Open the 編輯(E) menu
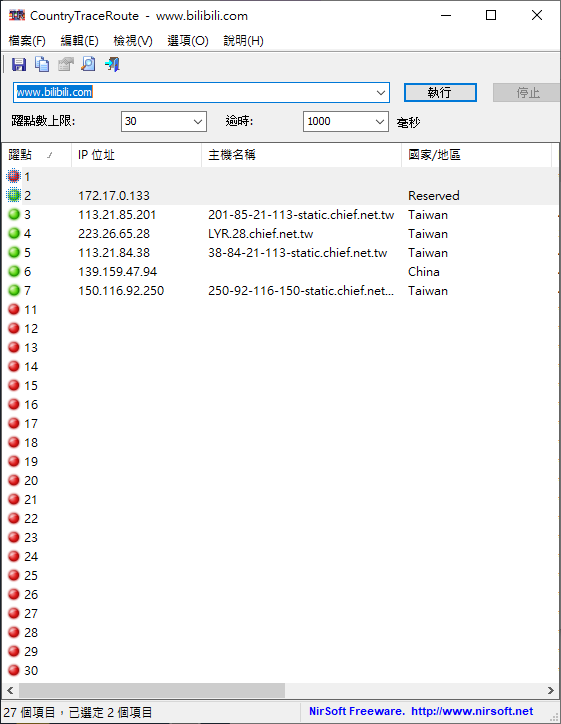This screenshot has width=561, height=724. coord(79,41)
